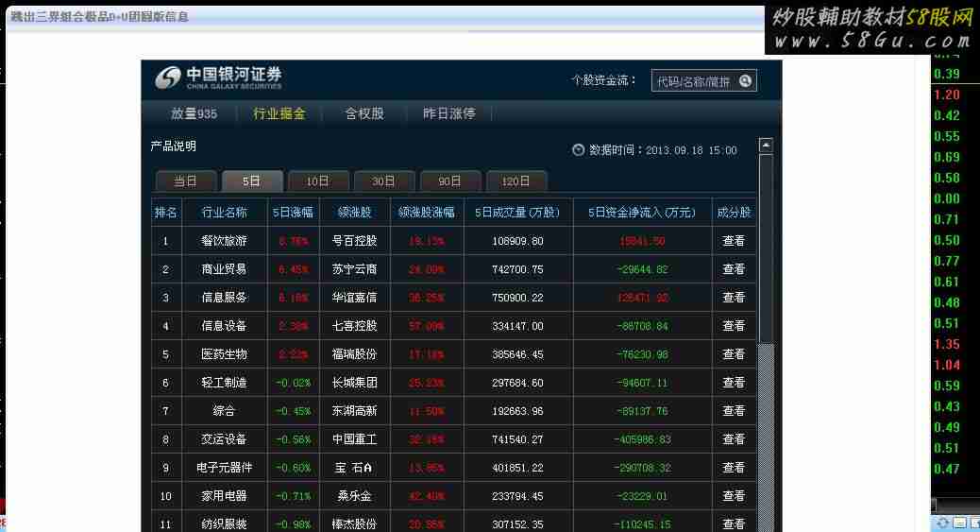The image size is (980, 532).
Task: Select the 信息设备 industry name
Action: coord(225,326)
